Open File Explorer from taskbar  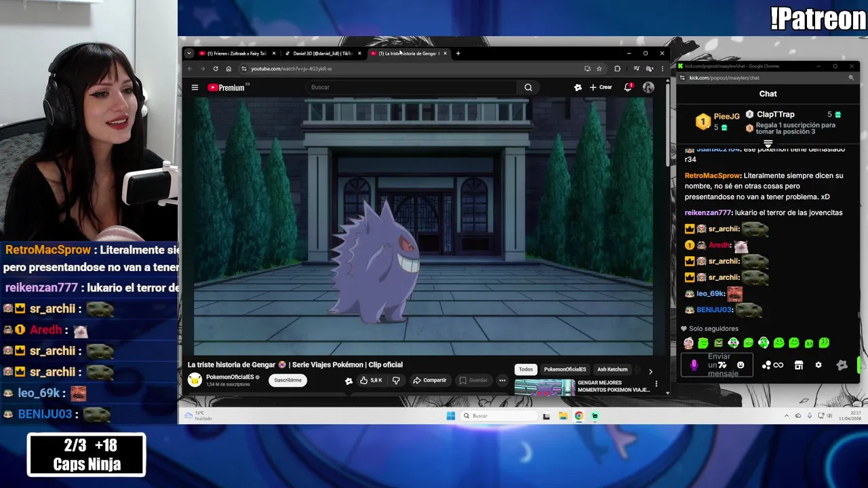point(563,416)
